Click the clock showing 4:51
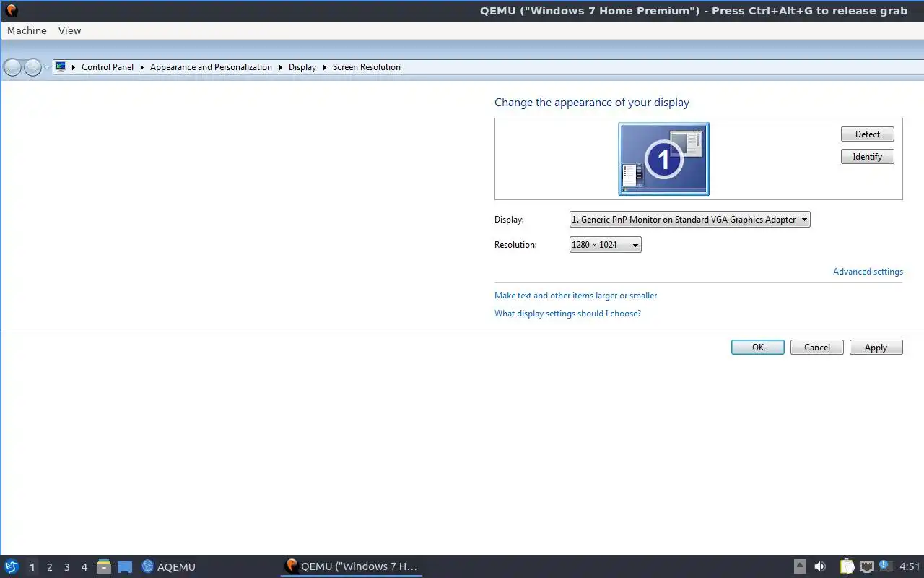924x578 pixels. click(x=910, y=567)
